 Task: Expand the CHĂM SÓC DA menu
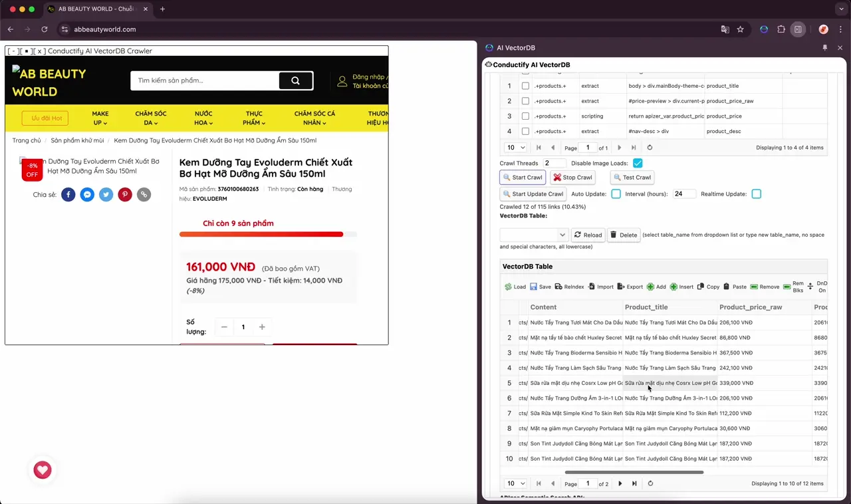pyautogui.click(x=151, y=118)
